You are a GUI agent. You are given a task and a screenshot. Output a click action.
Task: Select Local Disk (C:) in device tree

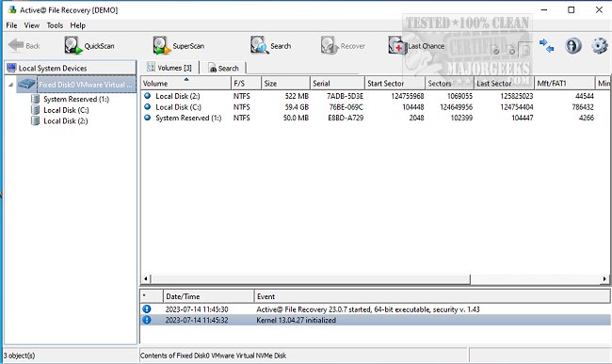(x=66, y=110)
